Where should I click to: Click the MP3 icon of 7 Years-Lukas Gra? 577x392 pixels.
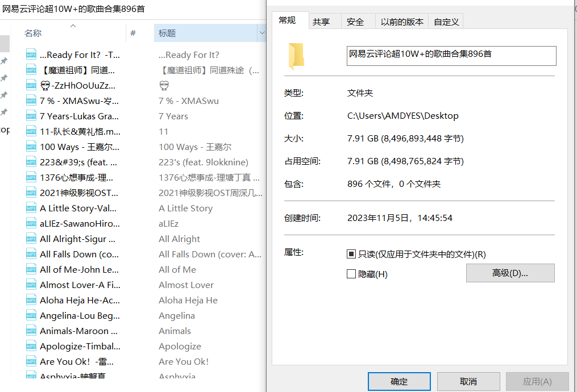point(31,116)
